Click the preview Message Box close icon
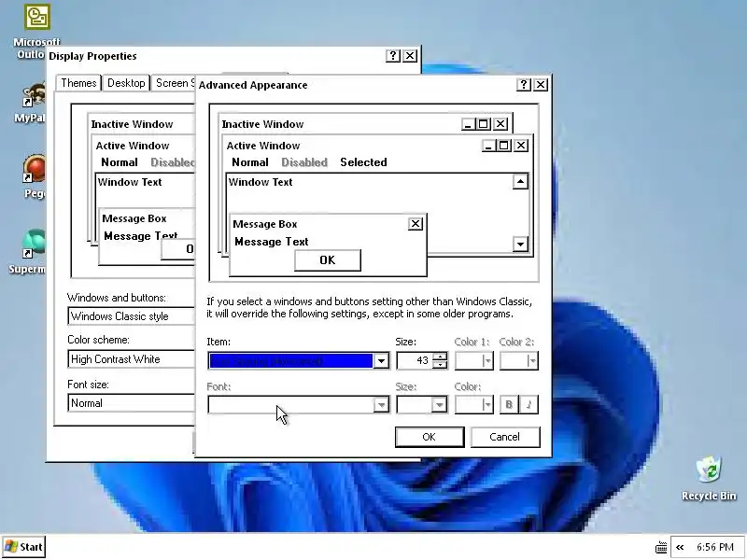 [x=416, y=224]
